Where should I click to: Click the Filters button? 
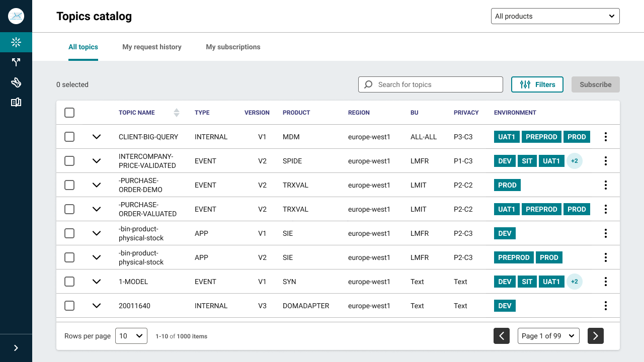(x=537, y=84)
